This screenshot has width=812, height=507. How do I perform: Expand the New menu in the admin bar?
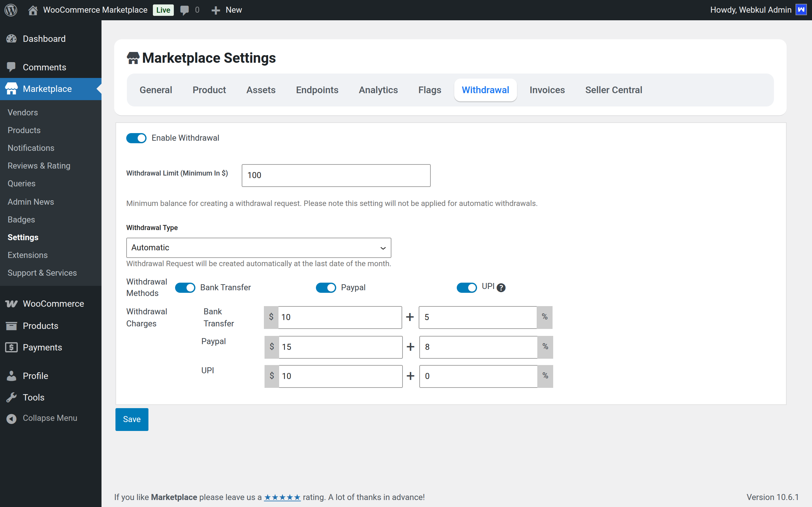(226, 10)
